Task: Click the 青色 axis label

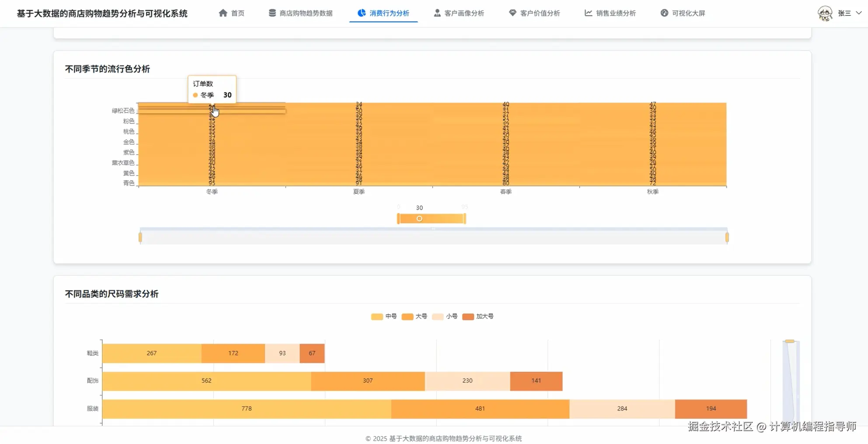Action: (x=128, y=183)
